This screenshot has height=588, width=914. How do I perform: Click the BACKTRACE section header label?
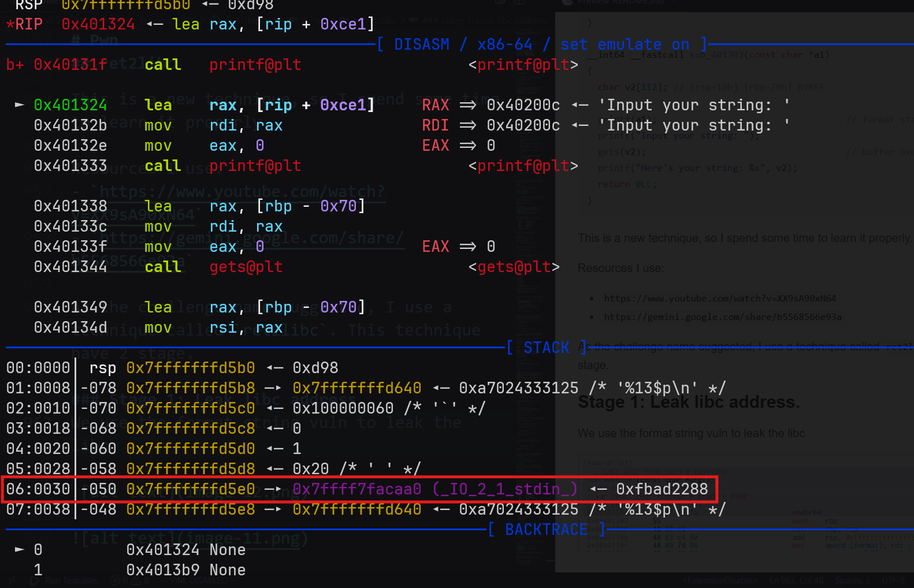pyautogui.click(x=546, y=529)
